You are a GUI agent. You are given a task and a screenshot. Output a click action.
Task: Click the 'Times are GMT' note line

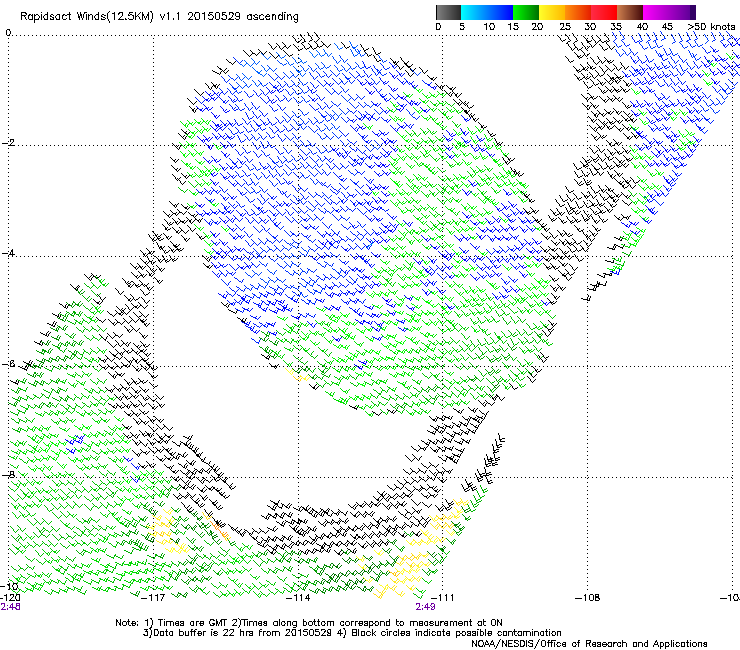309,623
